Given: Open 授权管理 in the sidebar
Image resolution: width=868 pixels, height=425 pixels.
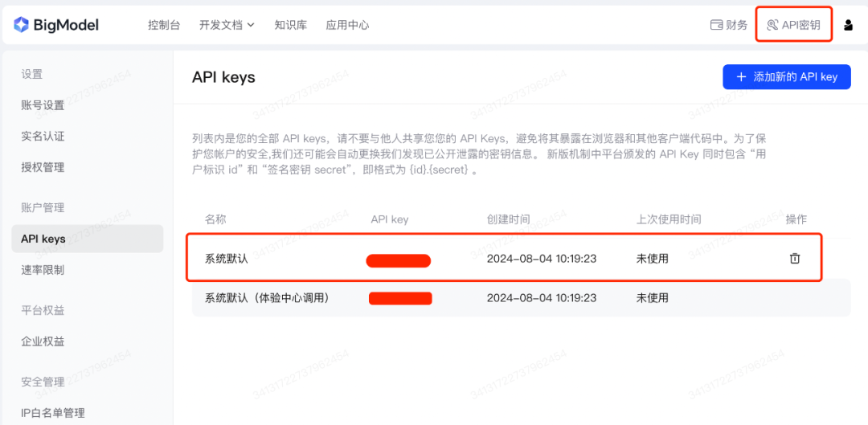Looking at the screenshot, I should coord(43,167).
